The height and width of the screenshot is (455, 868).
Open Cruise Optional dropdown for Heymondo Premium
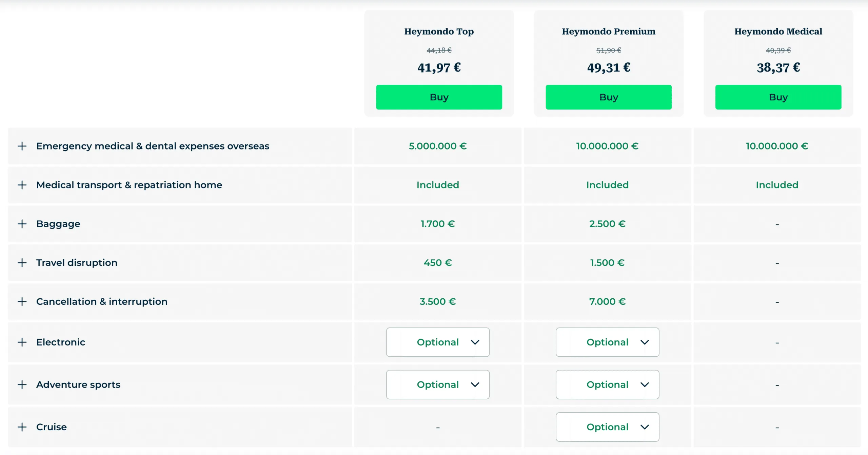[607, 427]
